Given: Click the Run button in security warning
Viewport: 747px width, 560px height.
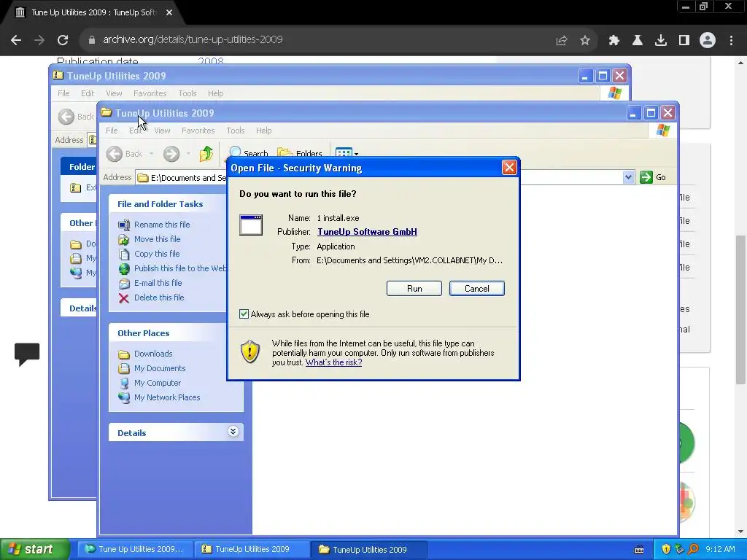Looking at the screenshot, I should pyautogui.click(x=414, y=289).
